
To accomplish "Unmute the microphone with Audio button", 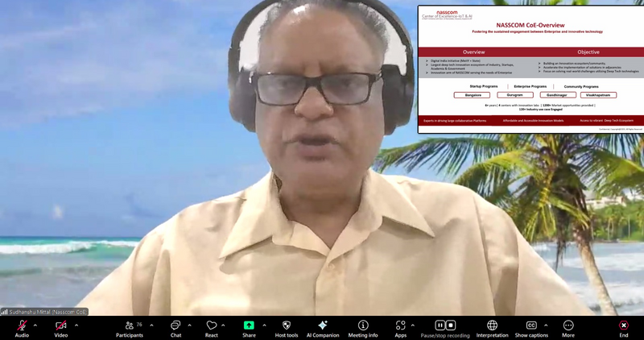I will click(22, 327).
